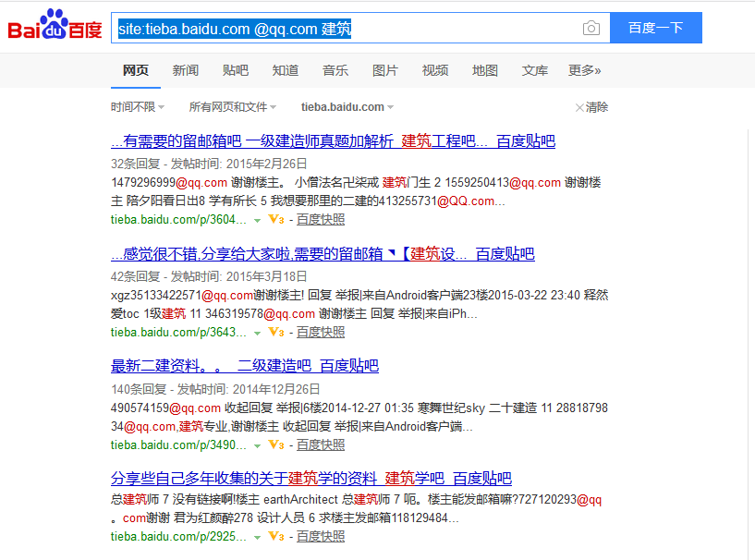
Task: Open 百度快照 cached page for first result
Action: tap(320, 220)
